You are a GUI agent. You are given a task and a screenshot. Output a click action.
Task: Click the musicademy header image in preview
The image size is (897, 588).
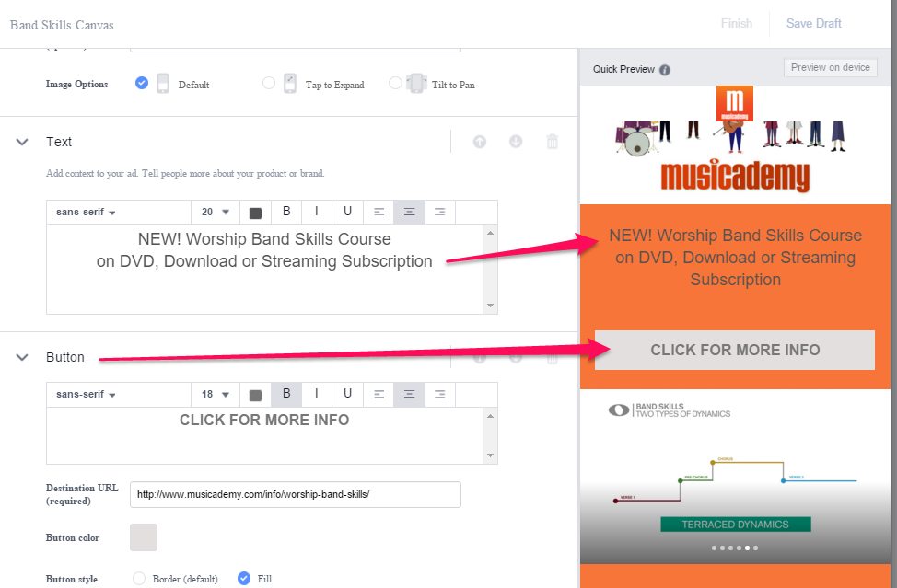(x=735, y=144)
